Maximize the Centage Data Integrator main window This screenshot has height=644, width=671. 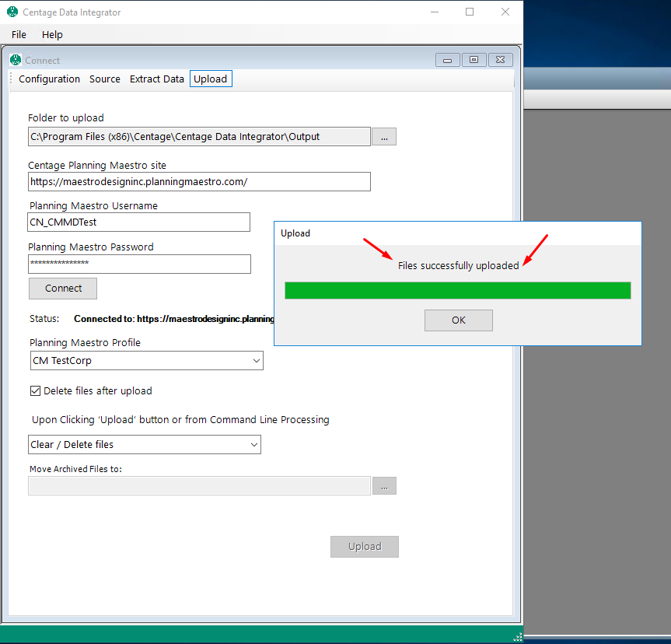click(470, 12)
